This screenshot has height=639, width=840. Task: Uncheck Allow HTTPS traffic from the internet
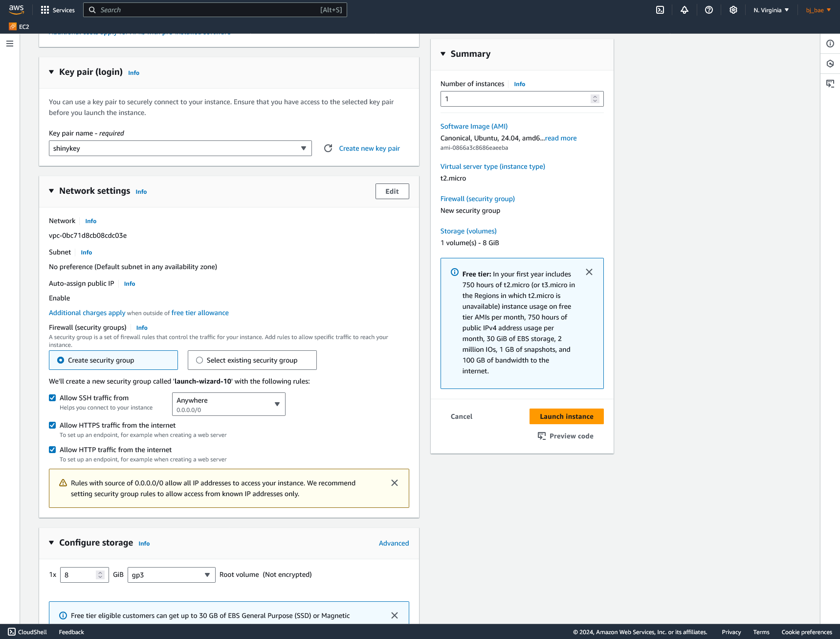52,425
